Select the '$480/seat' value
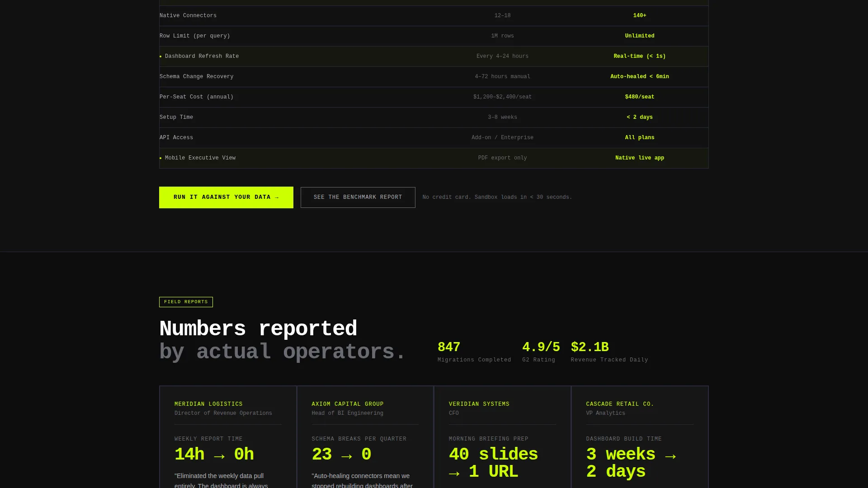This screenshot has height=488, width=868. 639,97
